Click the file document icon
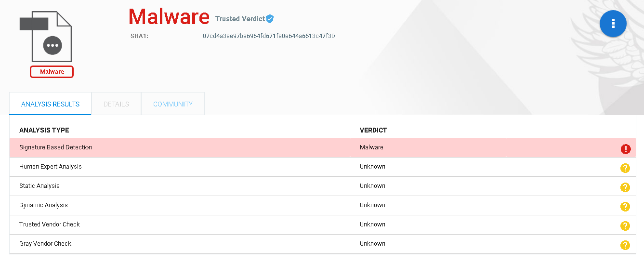The width and height of the screenshot is (644, 264). 45,36
